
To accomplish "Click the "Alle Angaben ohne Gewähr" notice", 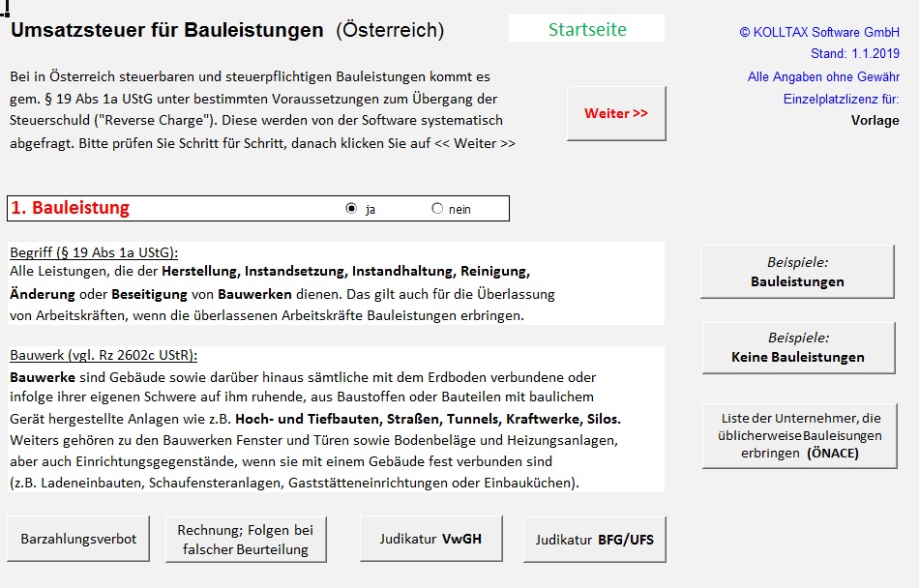I will pos(822,76).
